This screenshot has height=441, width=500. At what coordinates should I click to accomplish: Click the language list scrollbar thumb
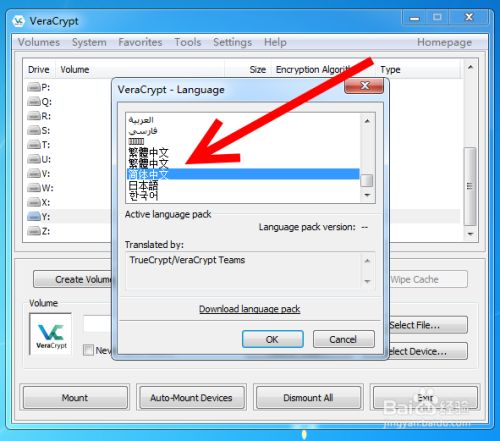click(x=367, y=181)
